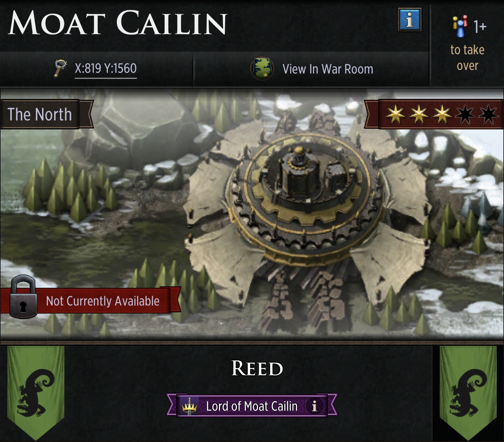Tap the magnifying glass coordinates icon

tap(60, 68)
